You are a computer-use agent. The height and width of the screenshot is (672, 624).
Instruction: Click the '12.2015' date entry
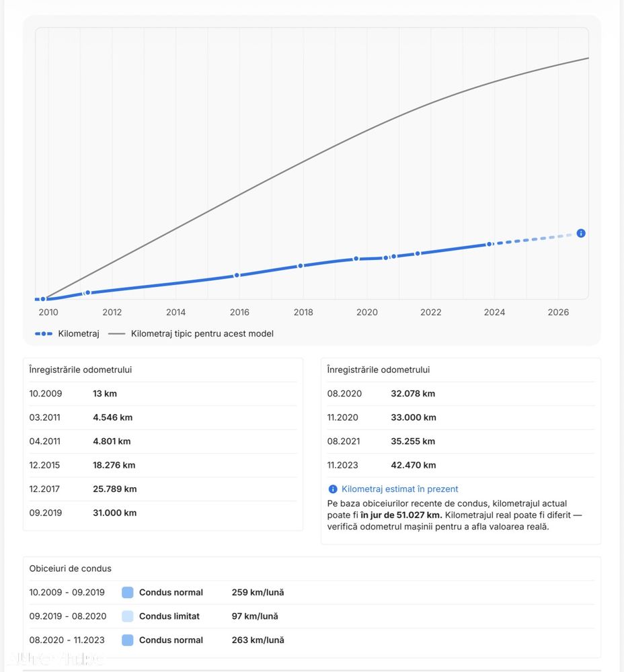point(44,466)
